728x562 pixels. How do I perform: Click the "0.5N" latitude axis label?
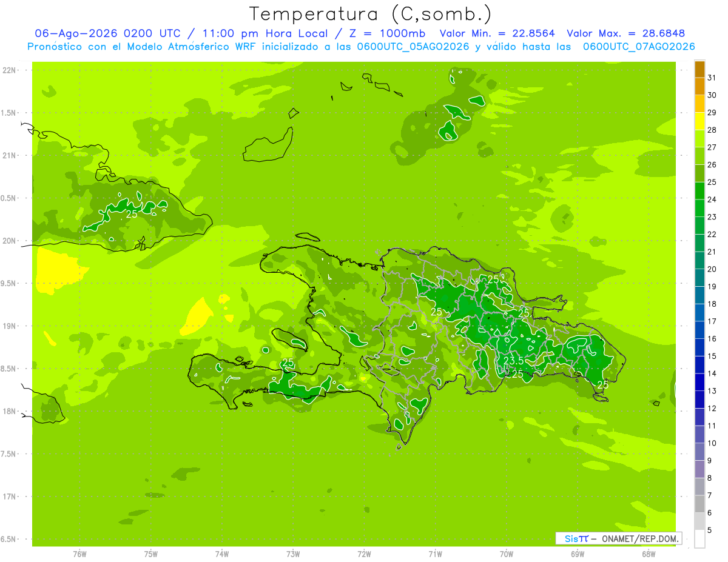(x=8, y=198)
